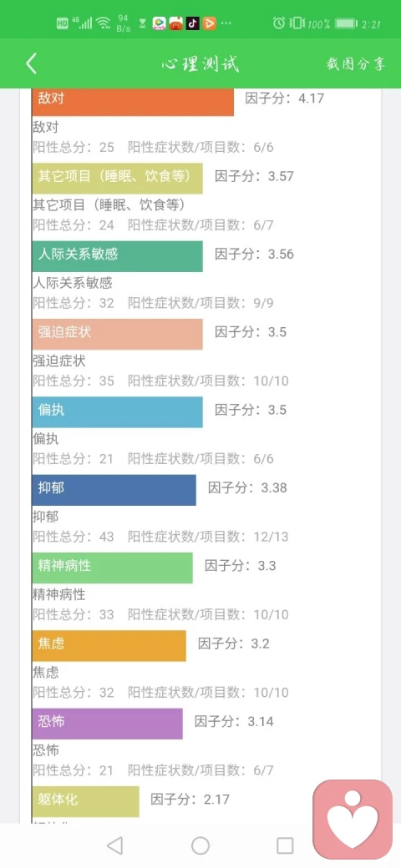401x868 pixels.
Task: Tap the 心理测试 page title
Action: pyautogui.click(x=200, y=64)
